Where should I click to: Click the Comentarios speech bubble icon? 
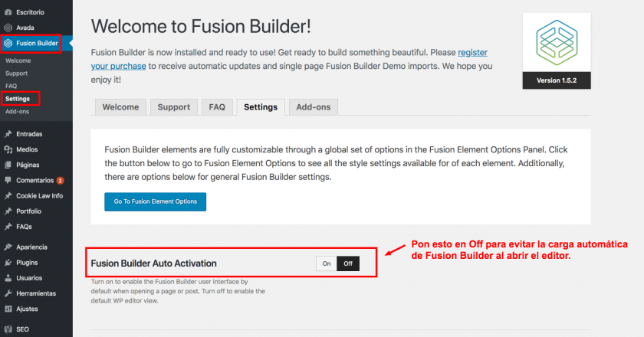8,180
